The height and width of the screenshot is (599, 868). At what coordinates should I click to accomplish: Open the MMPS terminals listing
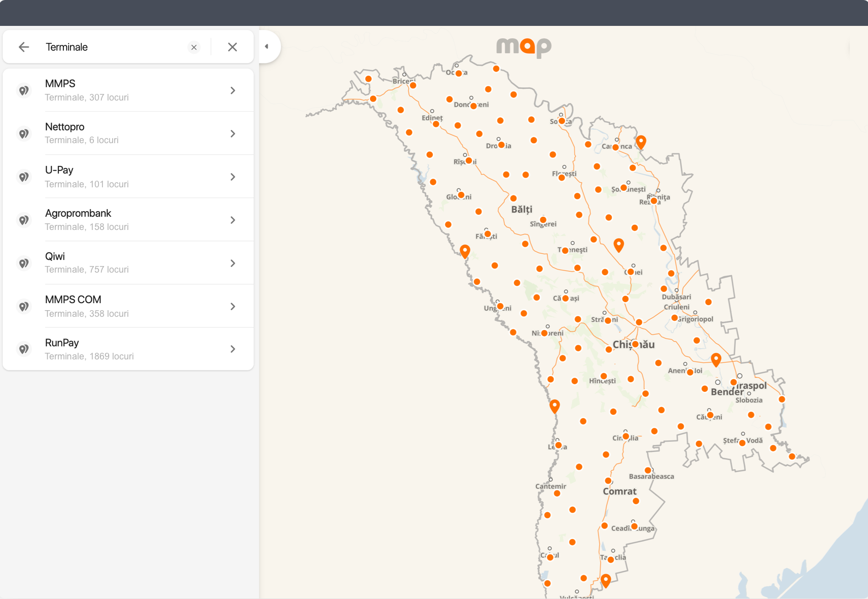[x=128, y=90]
